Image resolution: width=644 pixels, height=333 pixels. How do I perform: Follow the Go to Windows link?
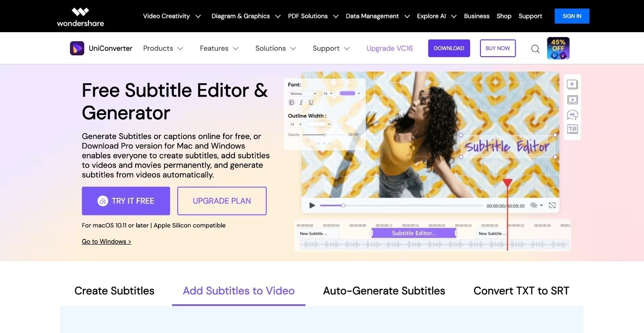tap(106, 242)
